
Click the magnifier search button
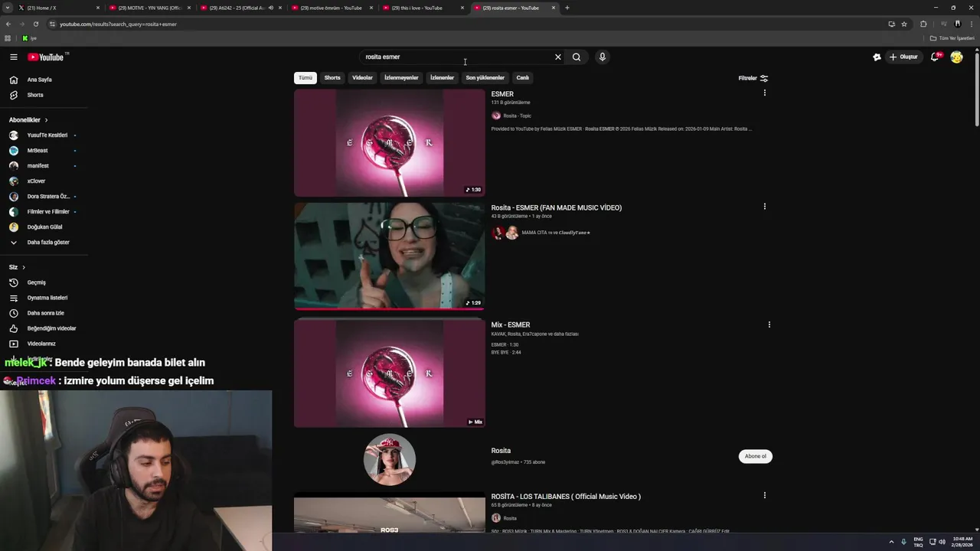[x=577, y=57]
